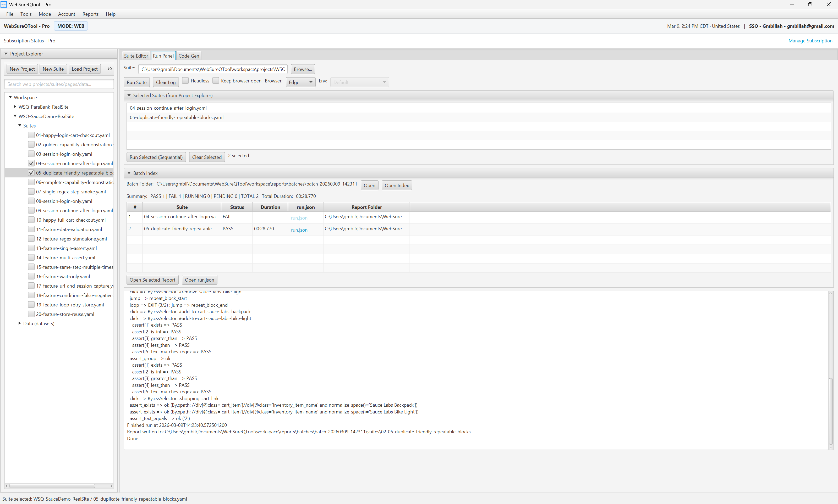Enable the Headless option
The width and height of the screenshot is (838, 504).
tap(185, 81)
